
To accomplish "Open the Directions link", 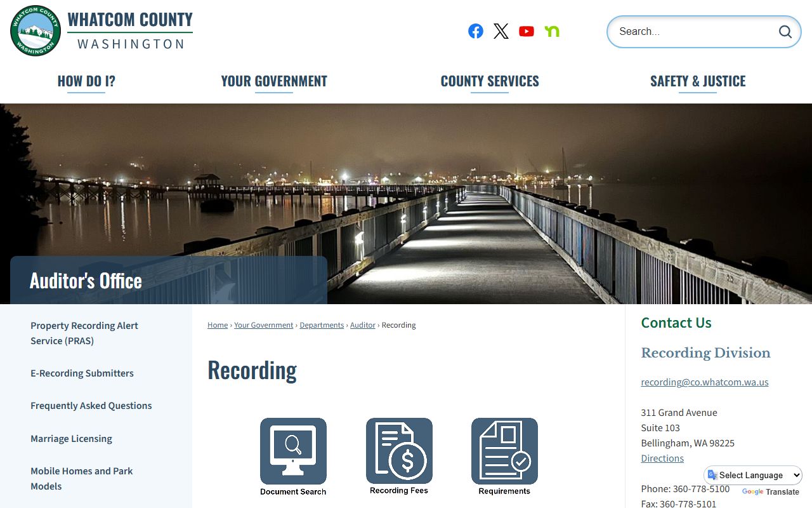I will 662,458.
